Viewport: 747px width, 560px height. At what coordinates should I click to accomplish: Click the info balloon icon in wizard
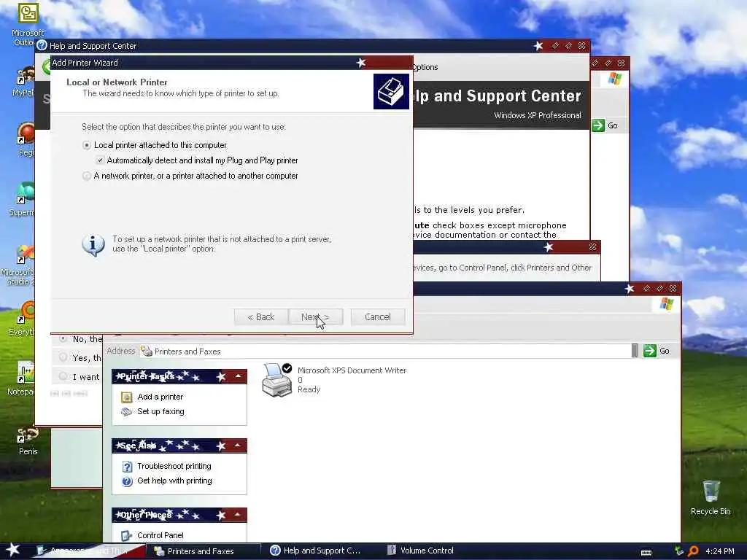(x=93, y=245)
